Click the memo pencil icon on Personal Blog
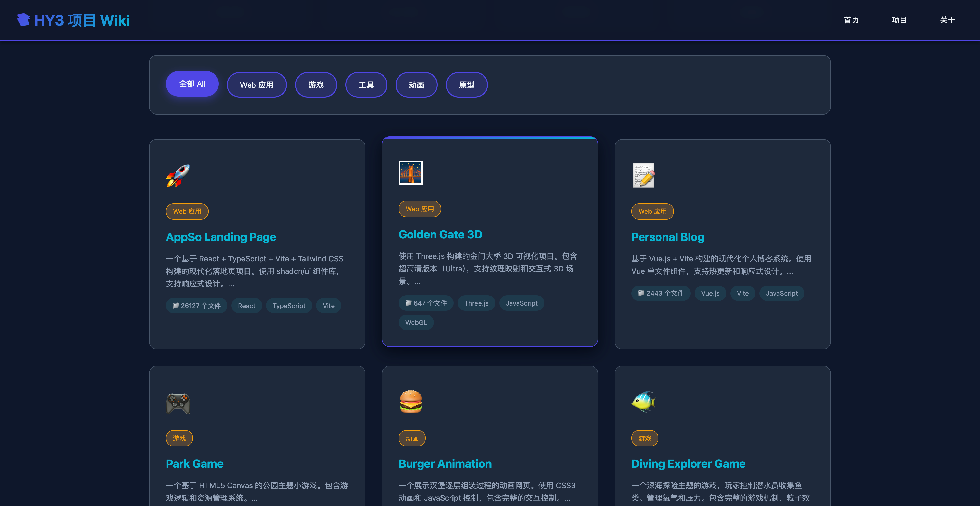Image resolution: width=980 pixels, height=506 pixels. pyautogui.click(x=644, y=175)
